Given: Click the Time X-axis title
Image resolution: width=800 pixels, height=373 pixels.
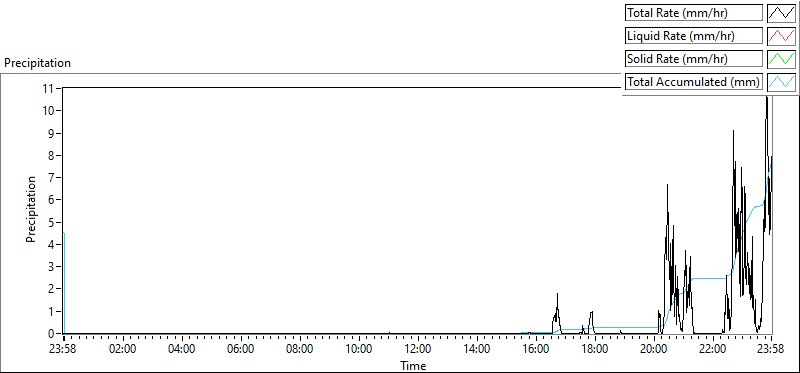Looking at the screenshot, I should tap(413, 365).
